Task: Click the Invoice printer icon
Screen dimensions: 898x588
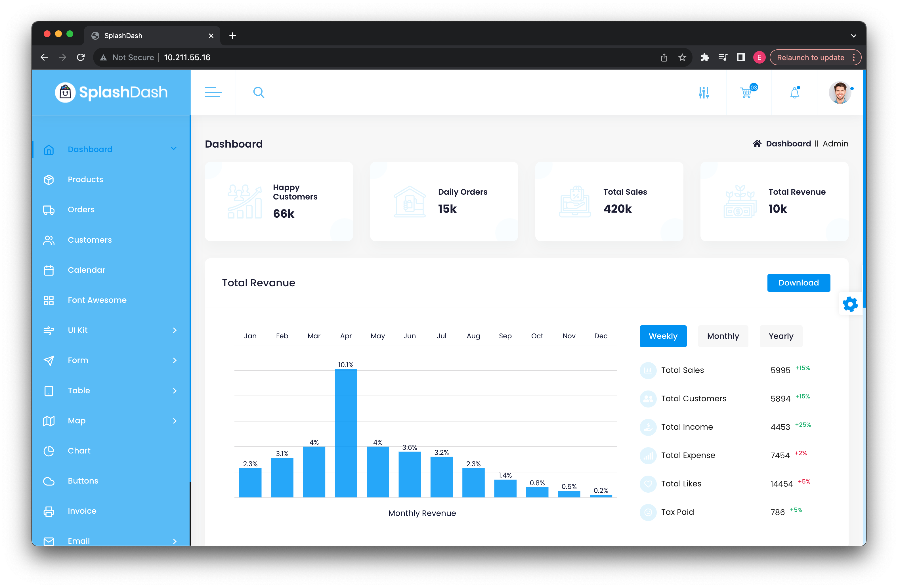Action: (x=49, y=511)
